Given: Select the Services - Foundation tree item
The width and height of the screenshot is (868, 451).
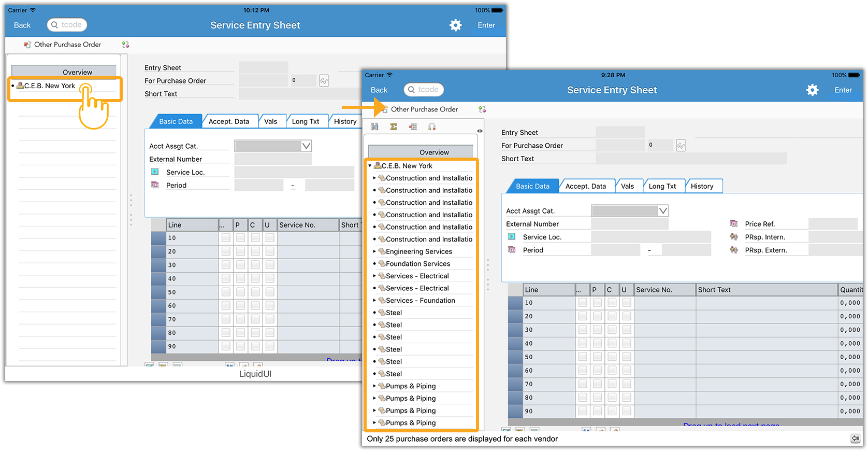Looking at the screenshot, I should (x=420, y=301).
